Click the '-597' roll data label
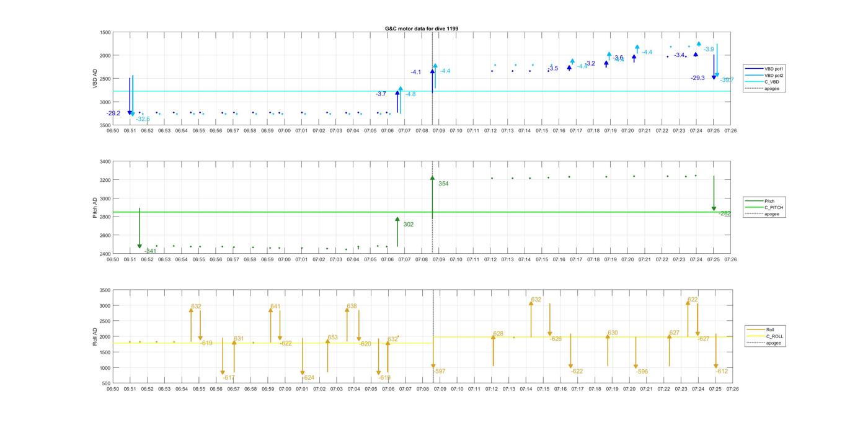 [x=440, y=371]
